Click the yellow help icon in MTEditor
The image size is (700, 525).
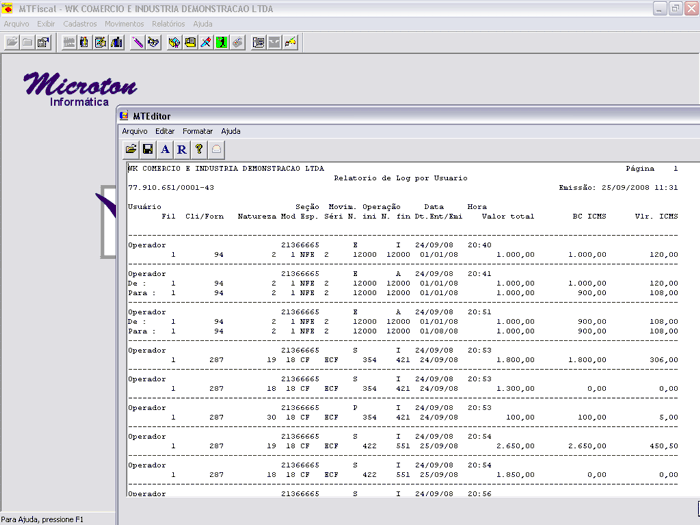coord(199,149)
